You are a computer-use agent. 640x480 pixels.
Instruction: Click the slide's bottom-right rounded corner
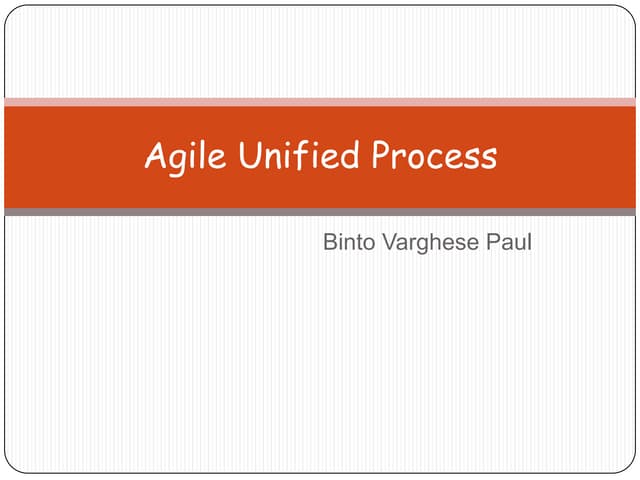[630, 467]
